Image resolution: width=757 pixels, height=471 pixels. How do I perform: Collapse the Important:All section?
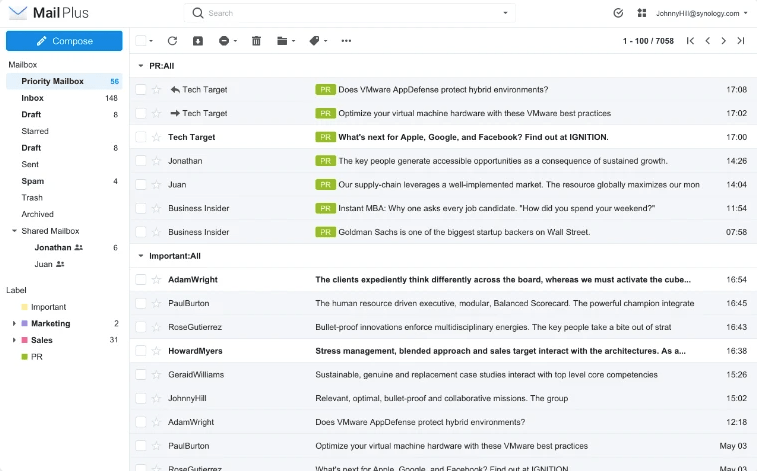[140, 256]
